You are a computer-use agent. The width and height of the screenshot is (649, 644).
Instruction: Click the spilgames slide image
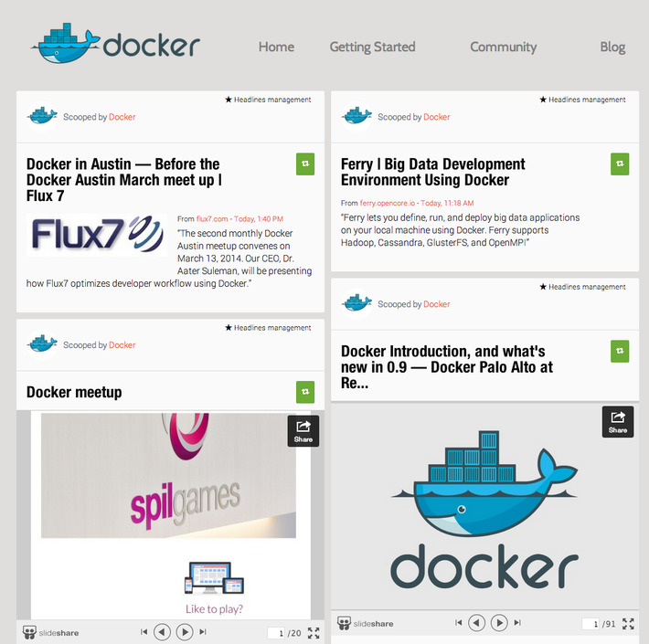tap(168, 475)
